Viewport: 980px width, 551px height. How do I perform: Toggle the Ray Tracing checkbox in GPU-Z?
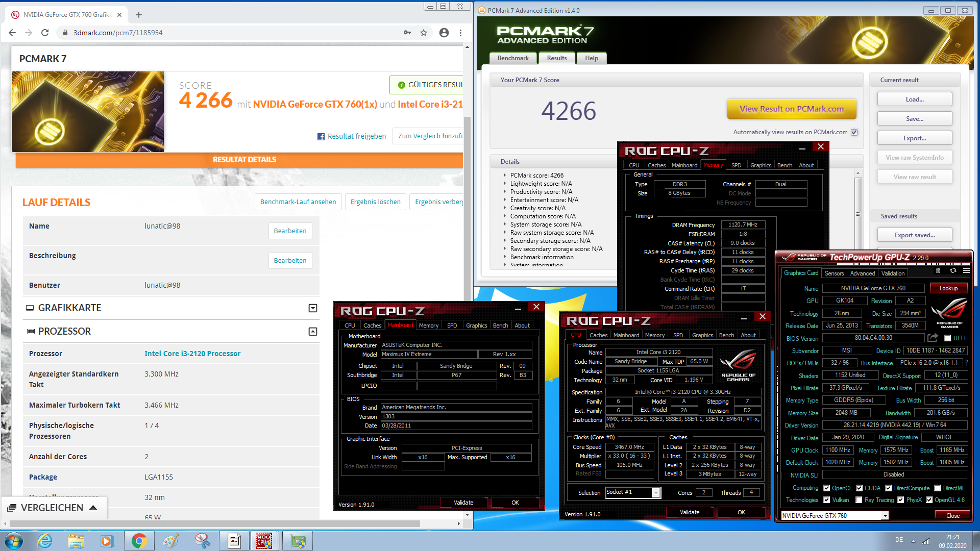(859, 500)
